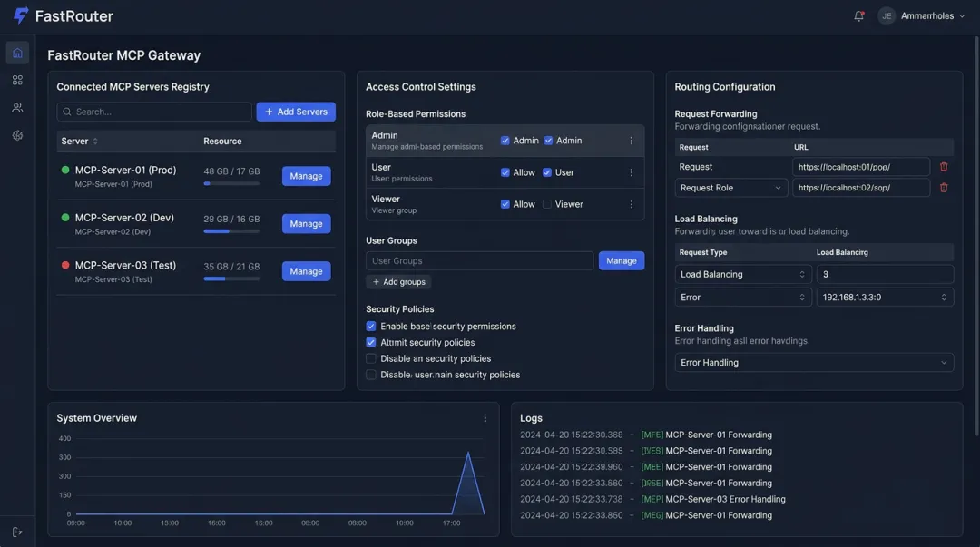Click the JE user avatar

point(887,16)
